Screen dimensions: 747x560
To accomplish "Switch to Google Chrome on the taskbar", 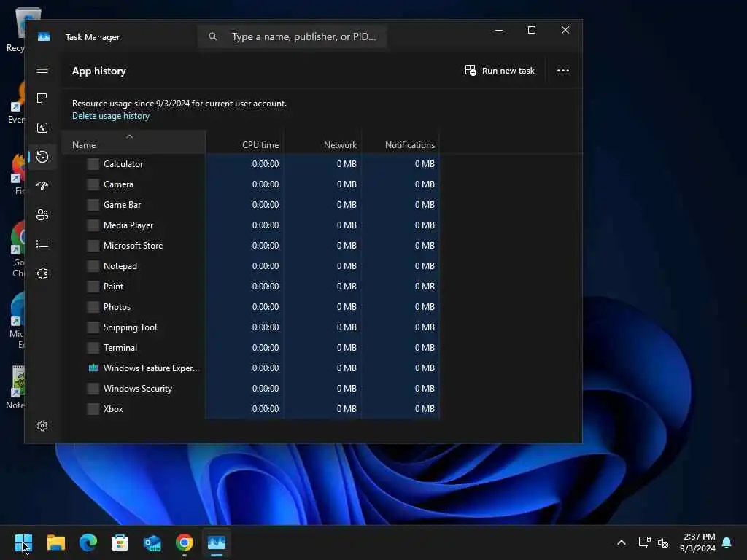I will 185,542.
